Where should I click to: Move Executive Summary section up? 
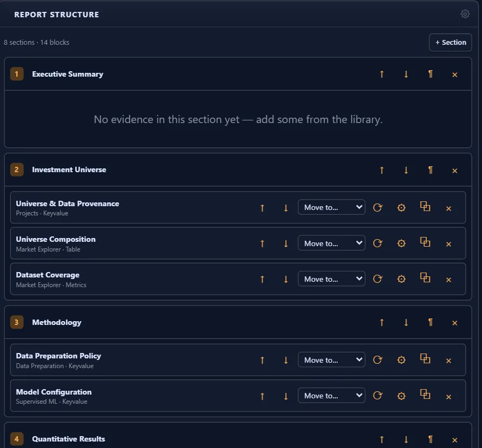point(381,74)
